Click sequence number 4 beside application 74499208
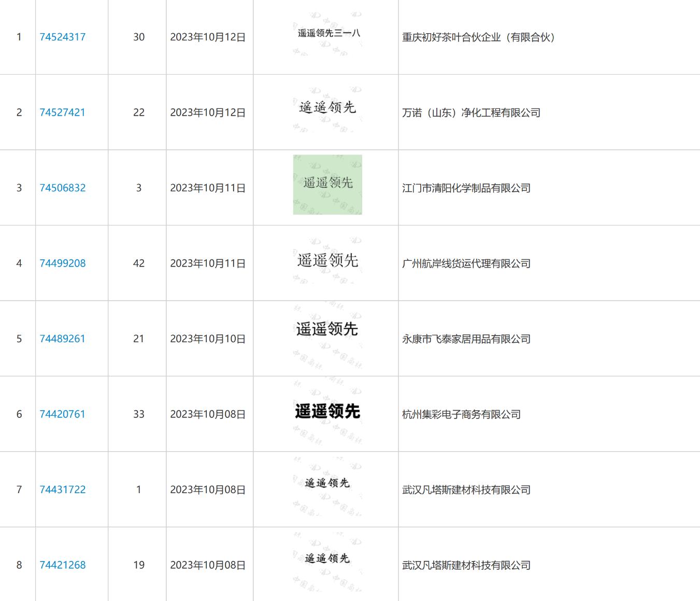The width and height of the screenshot is (700, 601). (19, 263)
